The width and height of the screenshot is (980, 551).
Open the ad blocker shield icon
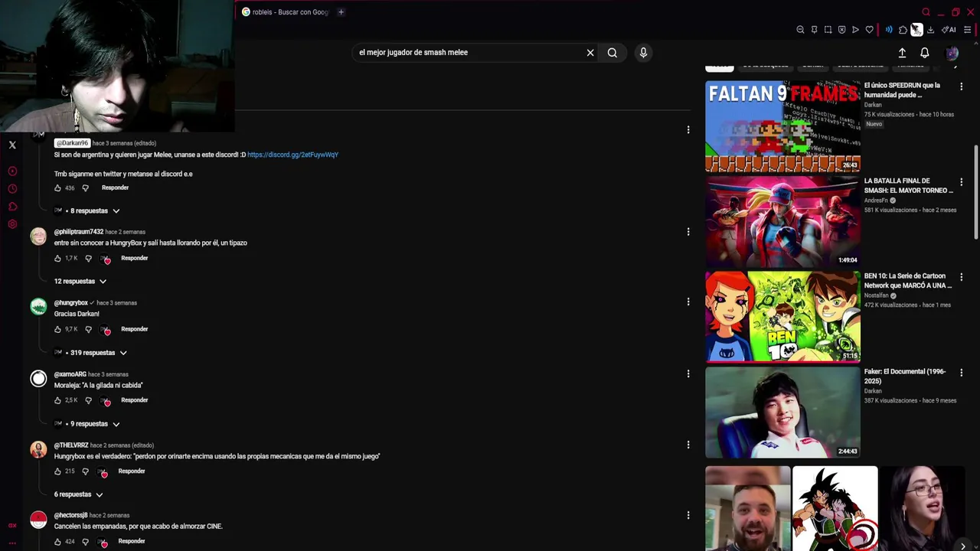click(841, 30)
